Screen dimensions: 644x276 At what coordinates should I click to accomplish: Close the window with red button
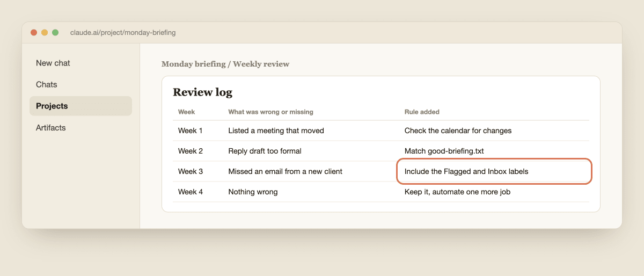tap(34, 33)
